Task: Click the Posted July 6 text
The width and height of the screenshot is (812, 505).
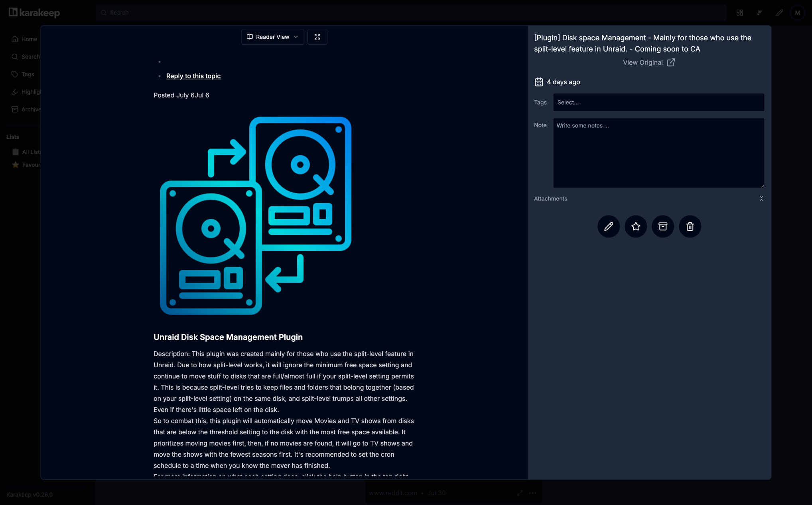Action: pyautogui.click(x=181, y=95)
